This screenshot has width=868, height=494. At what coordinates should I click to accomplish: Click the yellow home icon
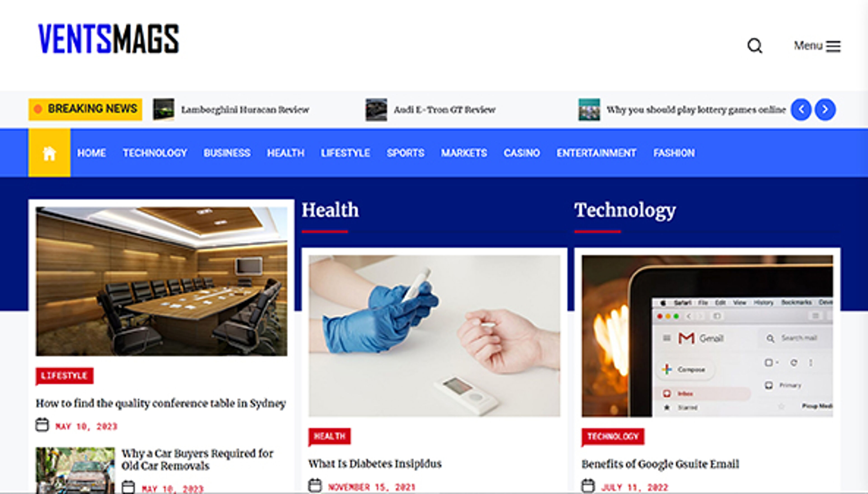49,153
